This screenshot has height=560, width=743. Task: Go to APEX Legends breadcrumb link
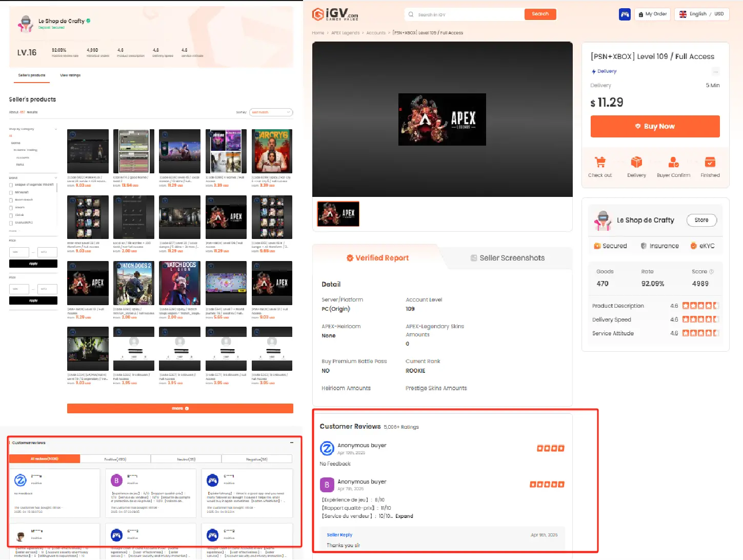coord(345,33)
